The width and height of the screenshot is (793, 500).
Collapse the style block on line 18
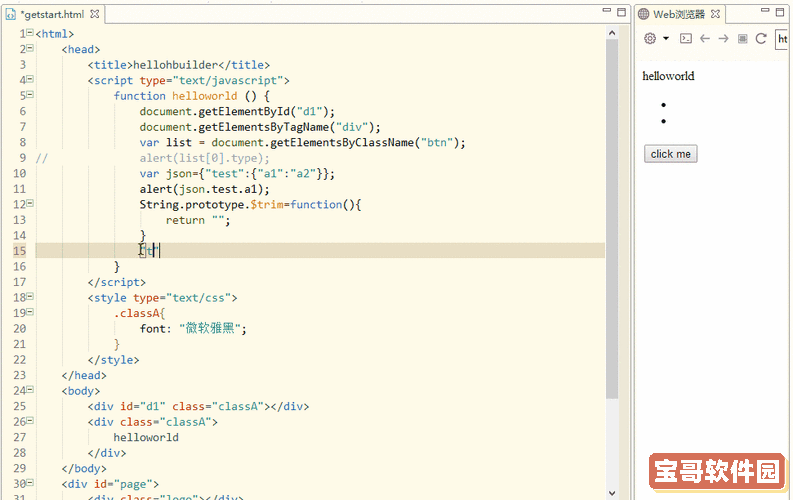[30, 297]
